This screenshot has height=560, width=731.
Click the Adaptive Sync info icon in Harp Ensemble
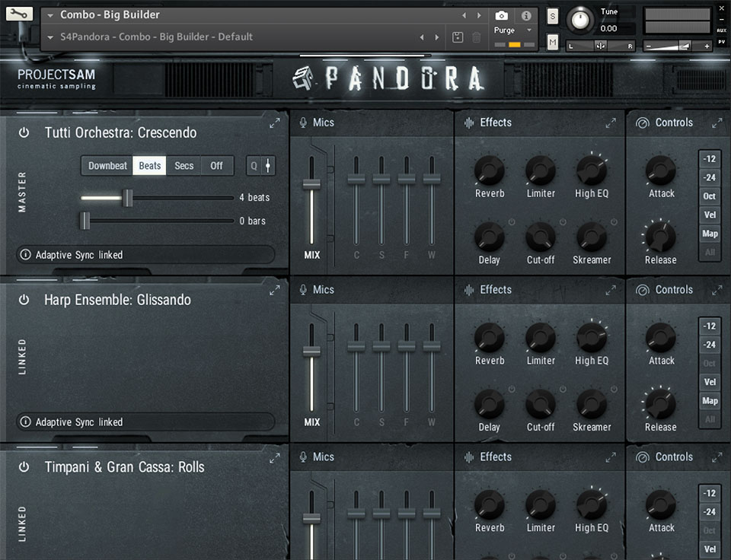(x=26, y=422)
